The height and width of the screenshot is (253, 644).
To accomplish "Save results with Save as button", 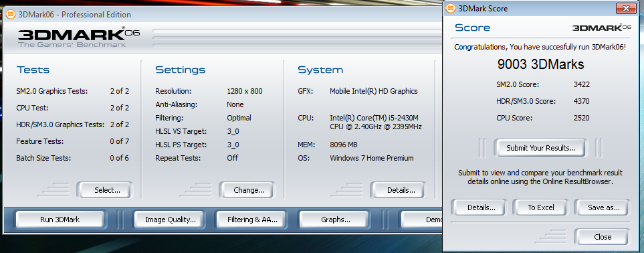I will point(603,207).
